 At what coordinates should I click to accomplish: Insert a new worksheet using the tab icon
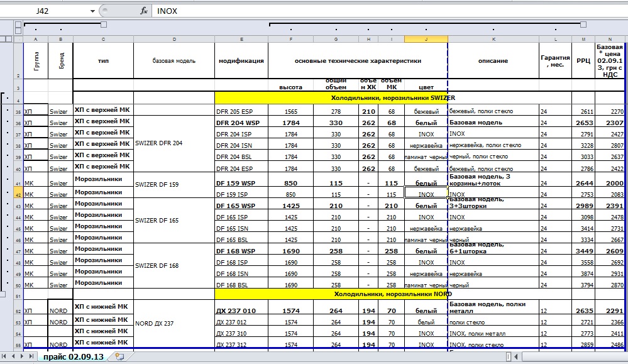point(119,356)
